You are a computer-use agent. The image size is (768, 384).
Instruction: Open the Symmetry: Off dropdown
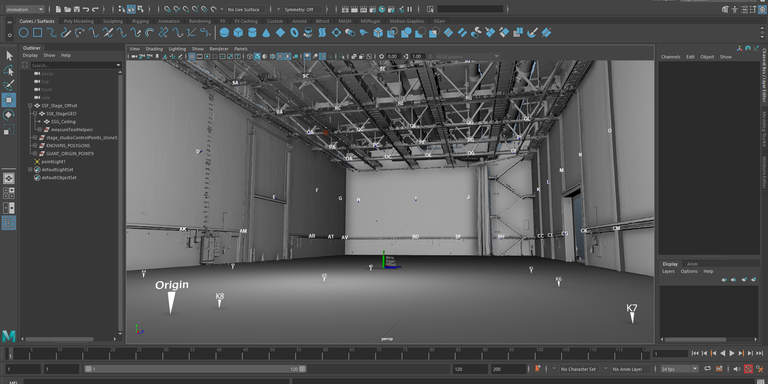click(303, 9)
